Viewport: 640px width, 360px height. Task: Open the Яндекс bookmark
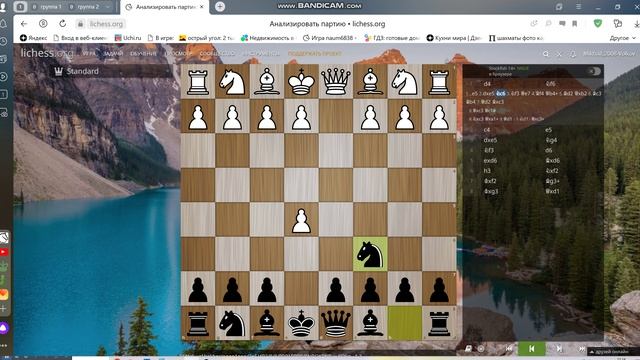(x=33, y=38)
